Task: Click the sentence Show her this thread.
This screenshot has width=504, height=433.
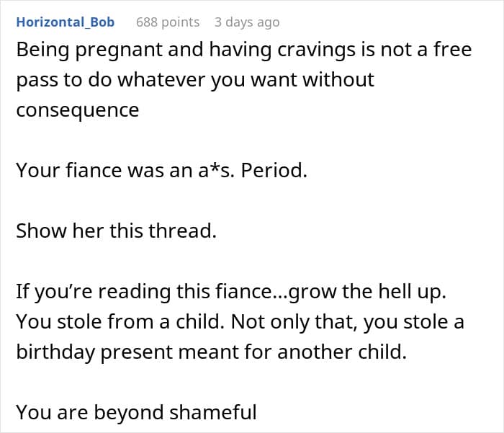Action: click(x=117, y=231)
